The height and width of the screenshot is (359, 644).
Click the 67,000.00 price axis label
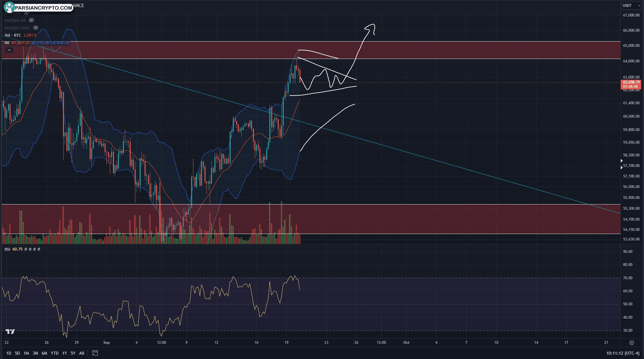click(631, 15)
